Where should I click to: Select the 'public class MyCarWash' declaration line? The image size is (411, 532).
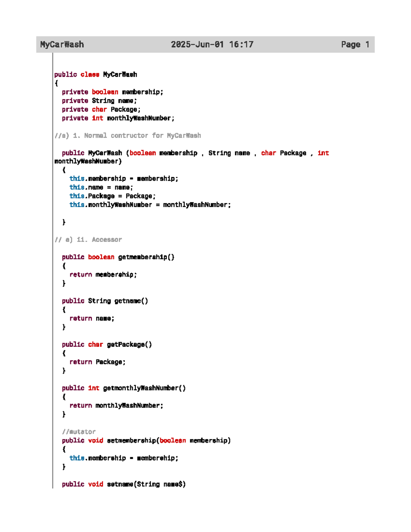click(96, 75)
